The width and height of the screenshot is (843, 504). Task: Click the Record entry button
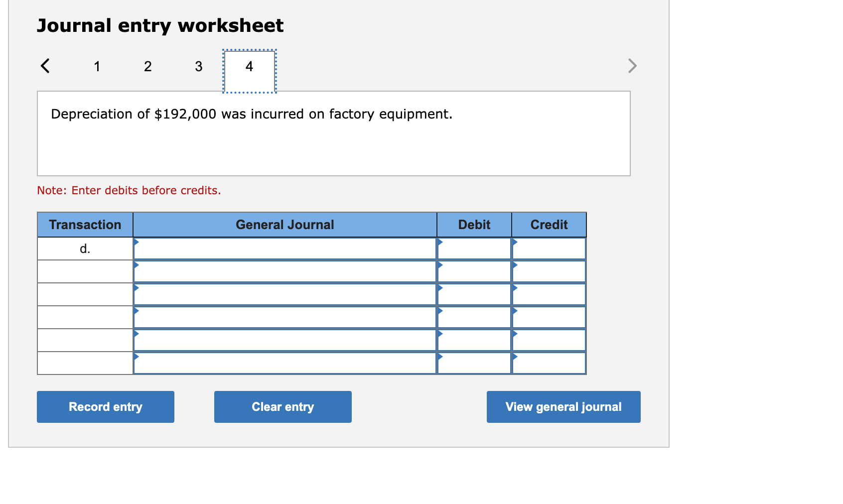[105, 407]
